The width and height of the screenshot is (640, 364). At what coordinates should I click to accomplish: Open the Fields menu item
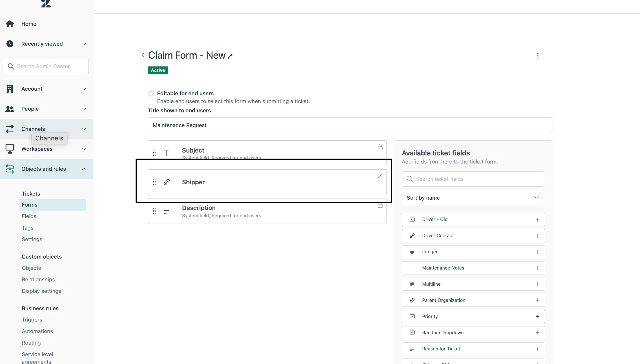(29, 216)
